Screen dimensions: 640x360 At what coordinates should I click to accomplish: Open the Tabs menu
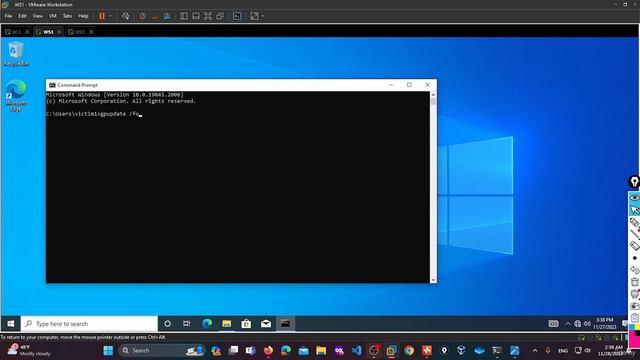67,16
